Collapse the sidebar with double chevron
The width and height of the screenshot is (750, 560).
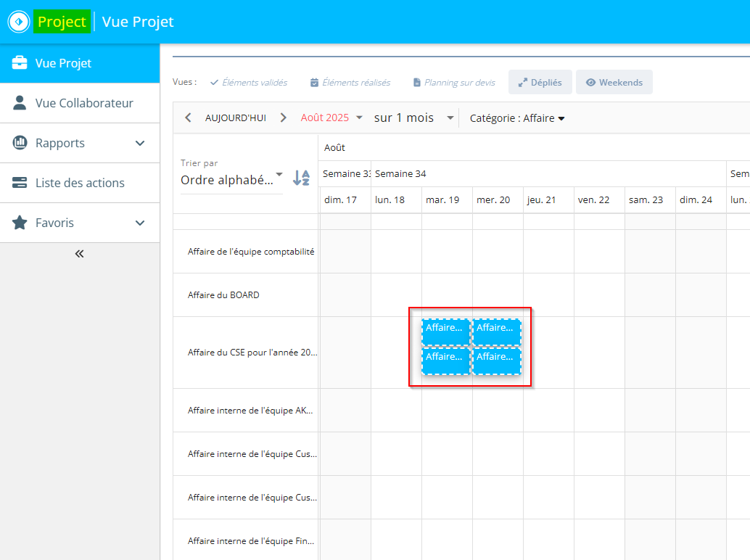click(x=80, y=254)
